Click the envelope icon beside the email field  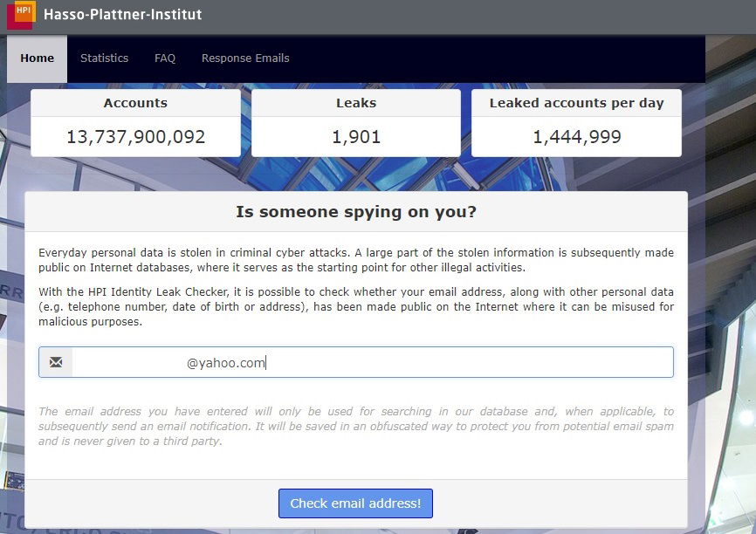pos(56,361)
